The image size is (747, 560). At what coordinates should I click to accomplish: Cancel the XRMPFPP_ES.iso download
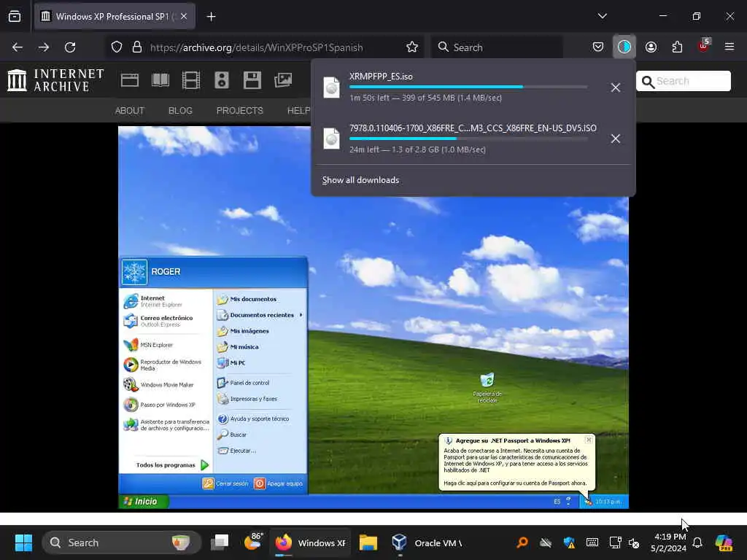point(616,87)
